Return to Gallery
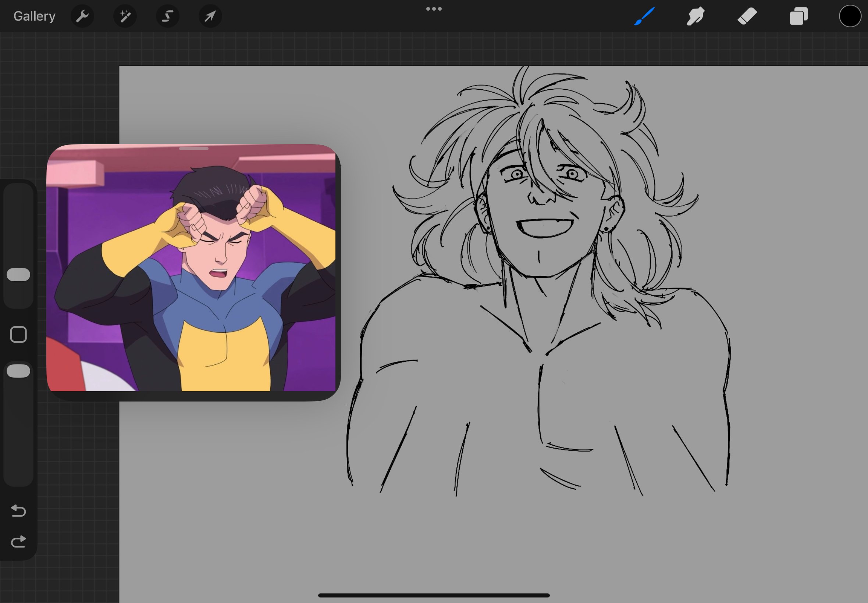868x603 pixels. [x=34, y=16]
